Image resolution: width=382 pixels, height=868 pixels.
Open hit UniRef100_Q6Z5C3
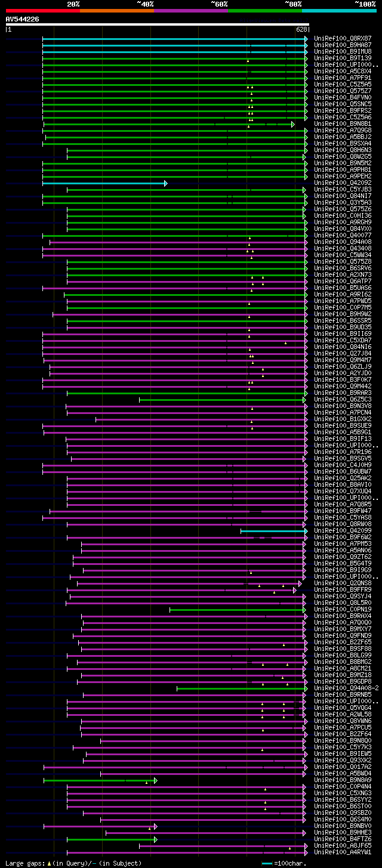coord(343,400)
